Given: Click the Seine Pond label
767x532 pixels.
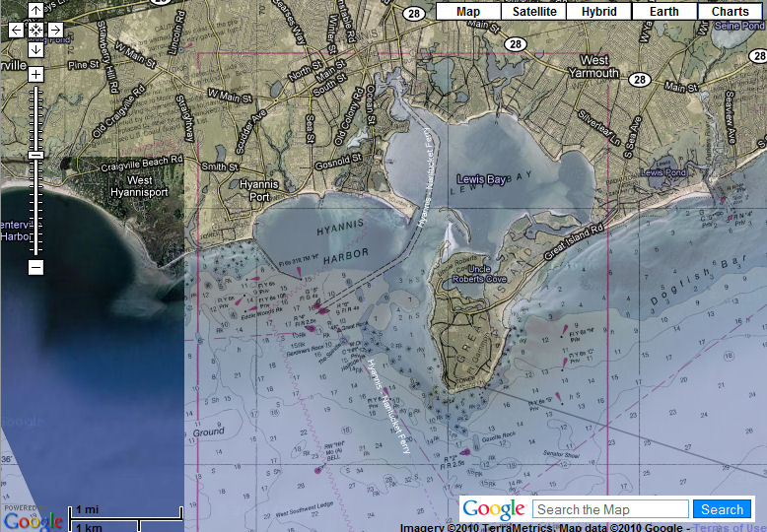Looking at the screenshot, I should 739,26.
